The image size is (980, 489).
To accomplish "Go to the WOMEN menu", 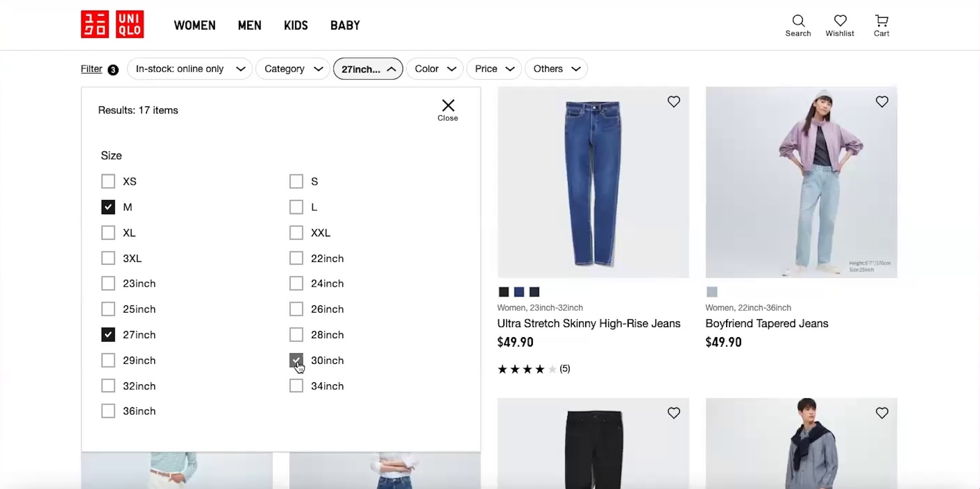I will click(x=194, y=26).
